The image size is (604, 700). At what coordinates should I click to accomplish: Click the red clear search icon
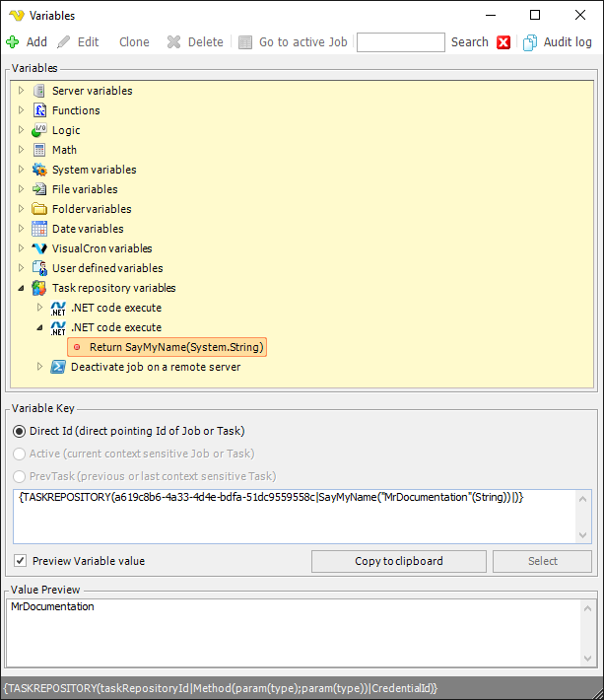(x=503, y=42)
